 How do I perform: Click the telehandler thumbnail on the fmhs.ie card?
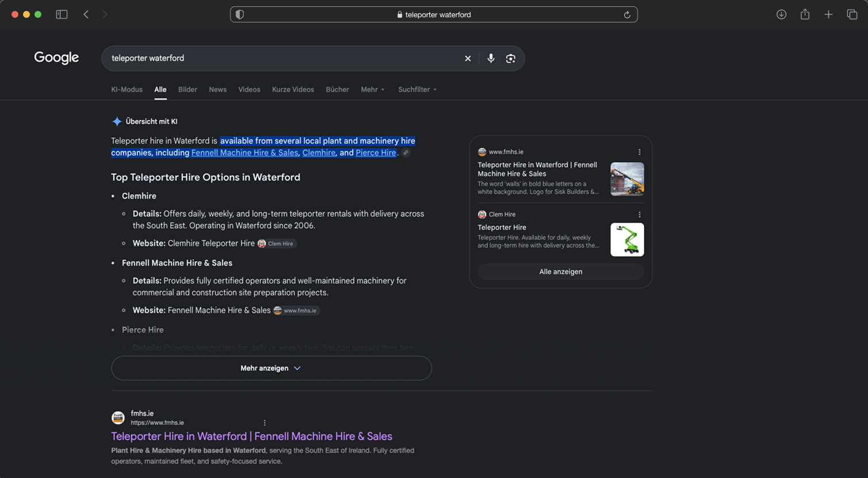click(627, 179)
